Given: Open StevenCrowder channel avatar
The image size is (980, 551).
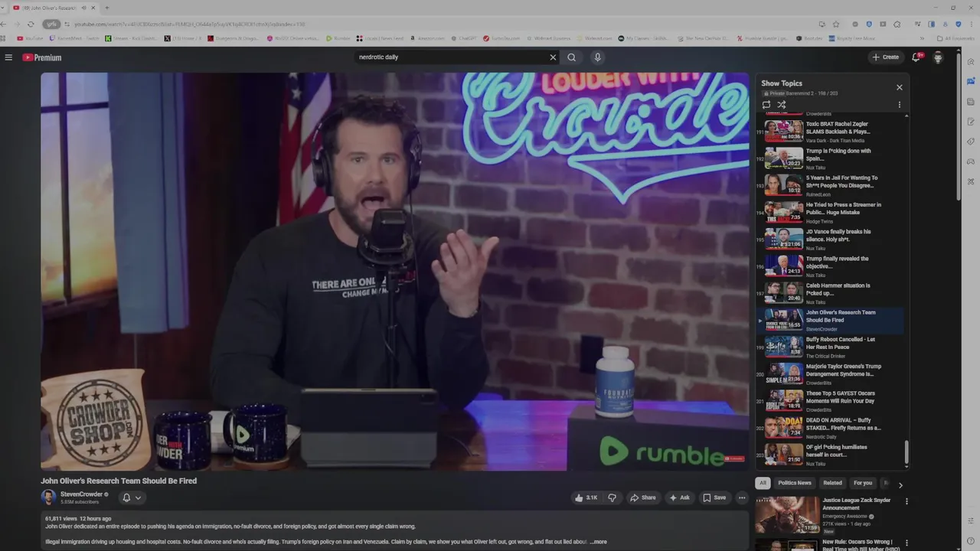Looking at the screenshot, I should 48,497.
